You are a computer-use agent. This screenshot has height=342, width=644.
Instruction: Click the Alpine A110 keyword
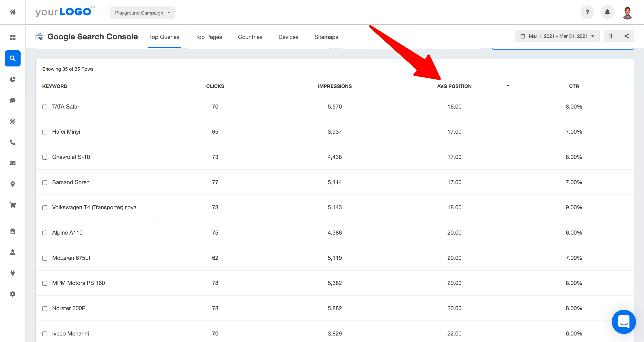coord(67,232)
